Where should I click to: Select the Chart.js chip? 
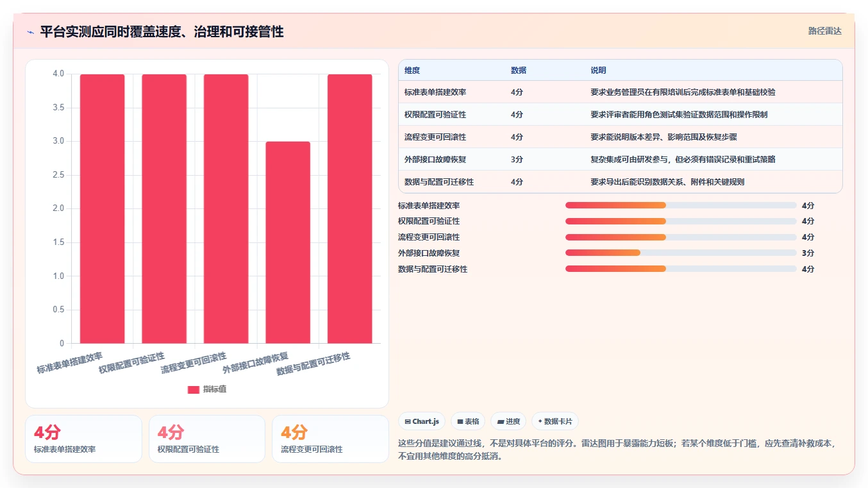tap(422, 421)
